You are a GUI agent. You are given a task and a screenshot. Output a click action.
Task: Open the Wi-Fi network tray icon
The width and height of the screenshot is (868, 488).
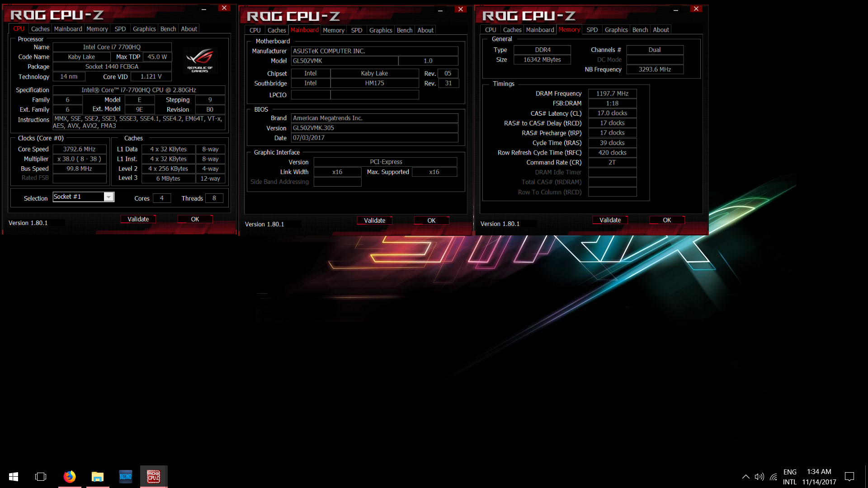point(774,477)
